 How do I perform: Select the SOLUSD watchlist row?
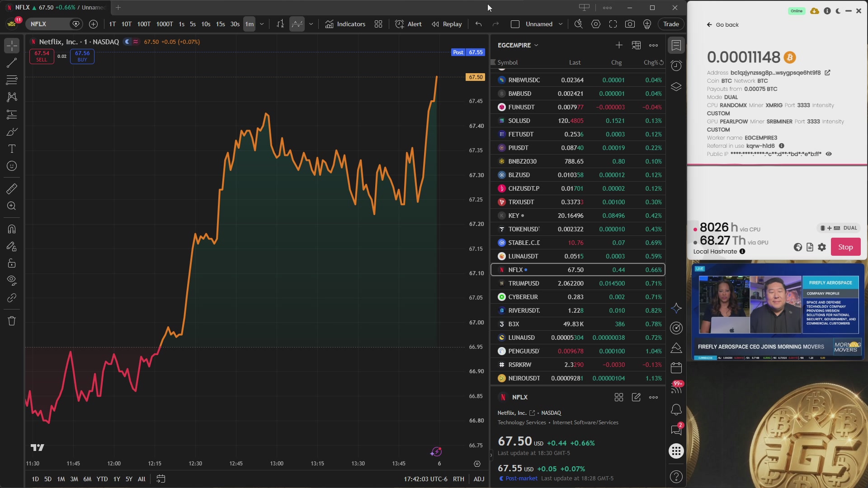click(x=578, y=121)
